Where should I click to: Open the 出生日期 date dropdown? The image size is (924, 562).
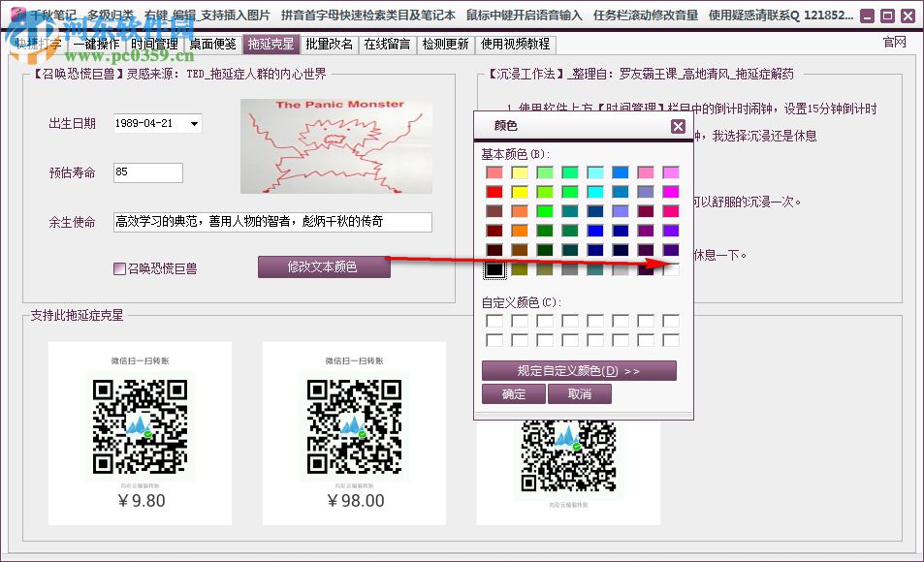click(x=194, y=124)
